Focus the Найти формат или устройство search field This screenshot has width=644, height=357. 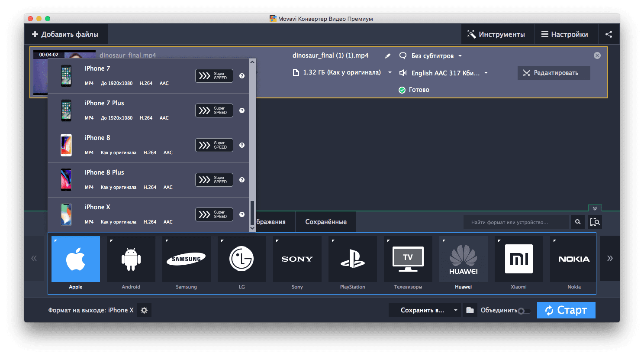pos(516,222)
